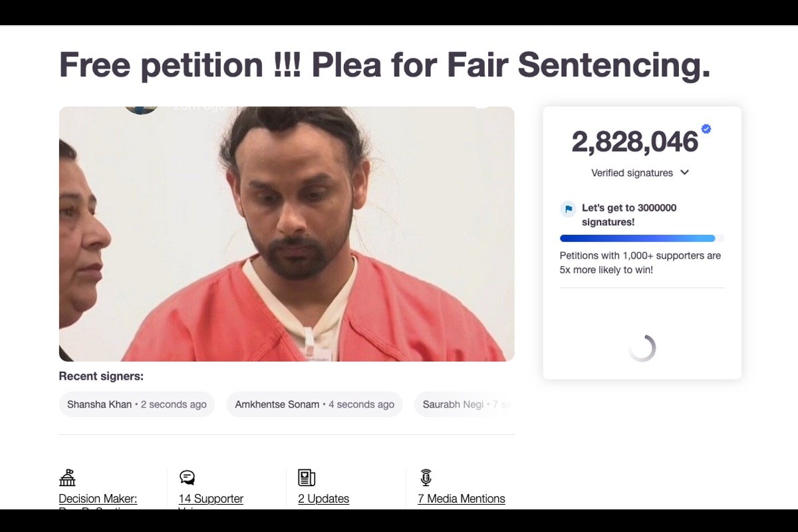The image size is (798, 532).
Task: Click the loading spinner in signature card
Action: (642, 348)
